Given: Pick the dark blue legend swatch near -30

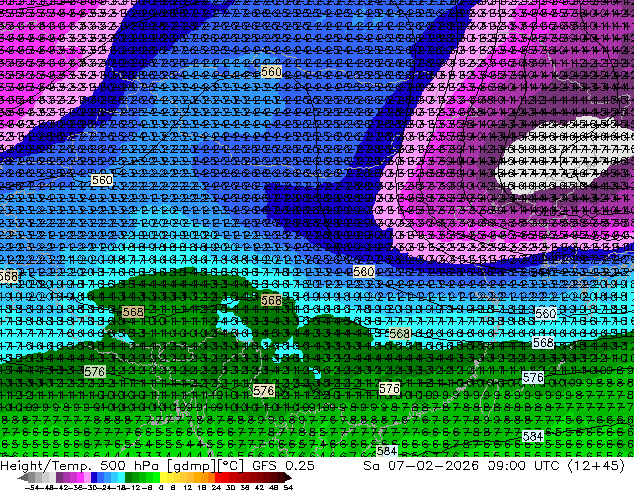Looking at the screenshot, I should point(94,477).
